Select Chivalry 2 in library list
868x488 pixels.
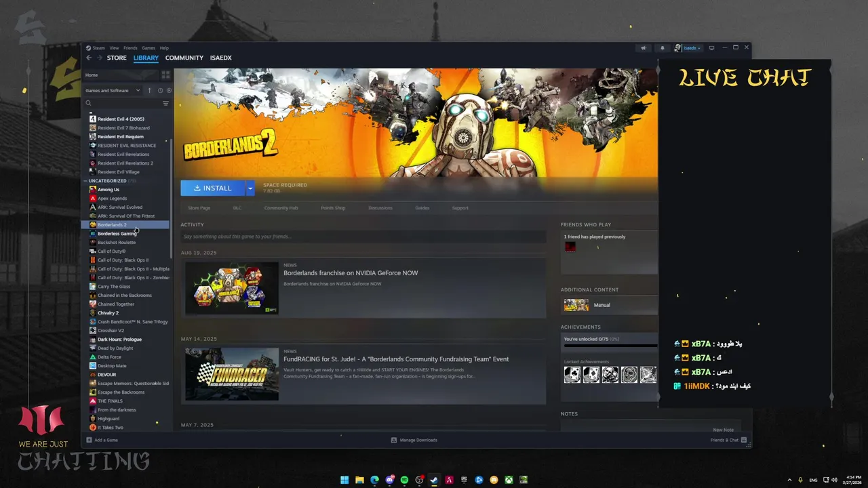click(x=108, y=313)
